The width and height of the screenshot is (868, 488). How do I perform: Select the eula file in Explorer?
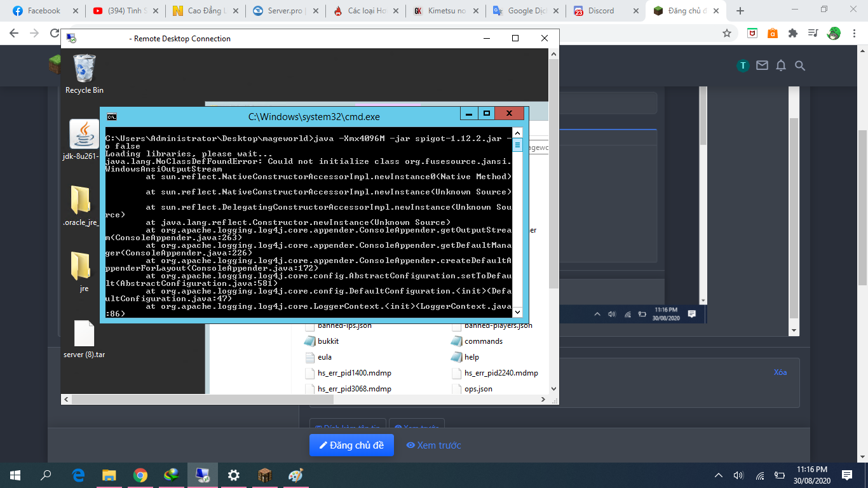(x=318, y=357)
